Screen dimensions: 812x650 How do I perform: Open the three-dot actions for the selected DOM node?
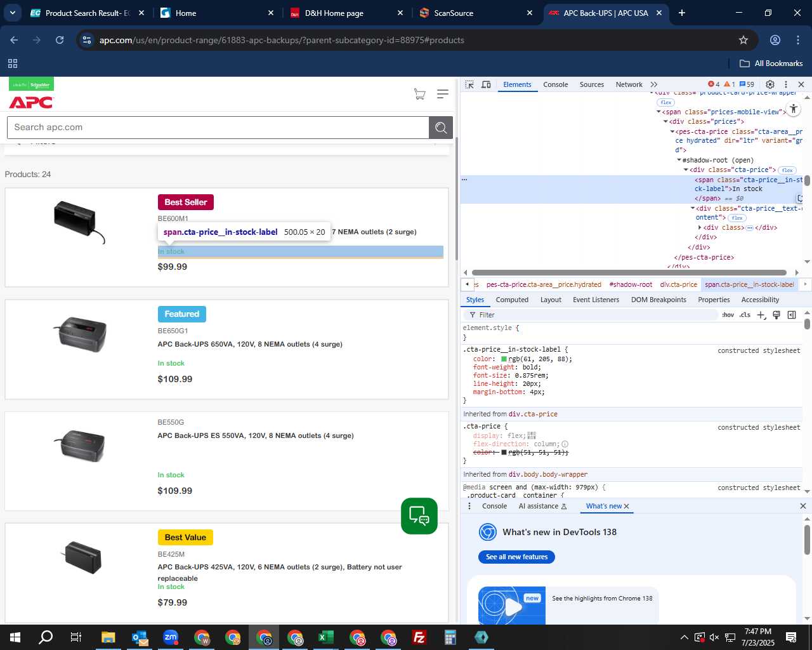click(464, 180)
